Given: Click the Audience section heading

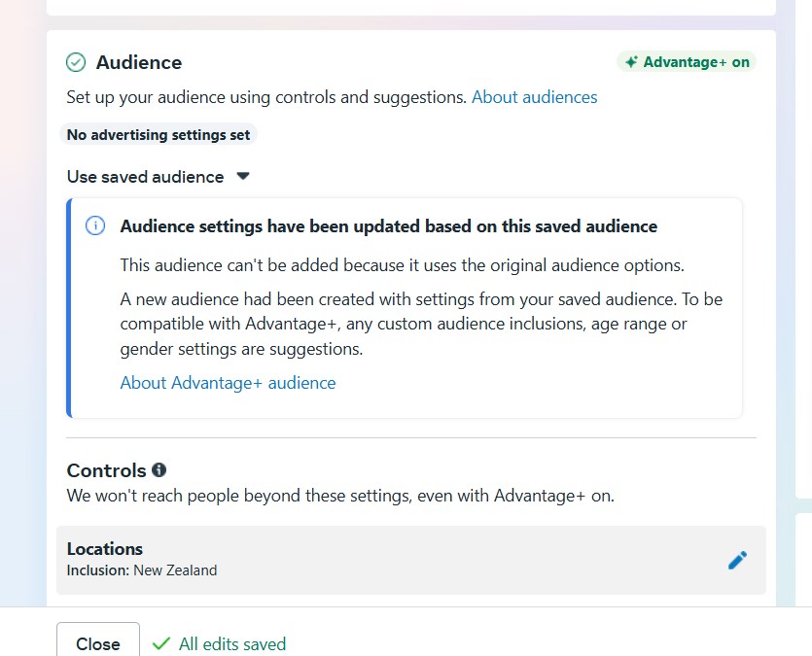Looking at the screenshot, I should click(139, 62).
